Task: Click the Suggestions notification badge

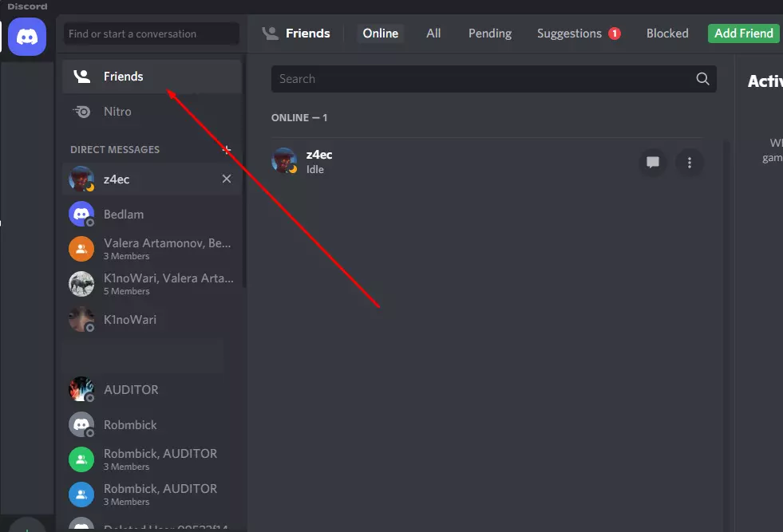Action: 615,33
